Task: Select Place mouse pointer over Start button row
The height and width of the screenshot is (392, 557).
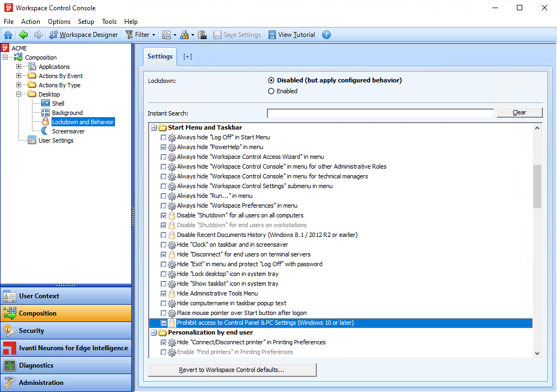Action: click(x=341, y=313)
